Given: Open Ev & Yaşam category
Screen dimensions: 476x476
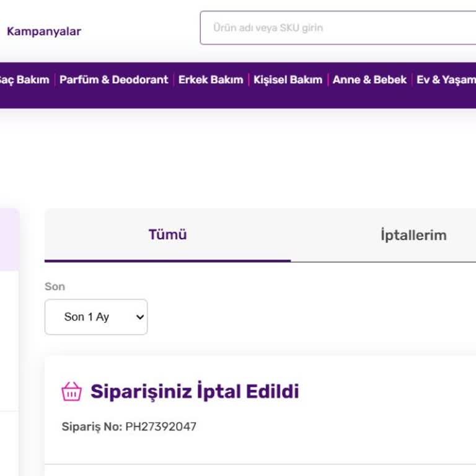Looking at the screenshot, I should 446,79.
